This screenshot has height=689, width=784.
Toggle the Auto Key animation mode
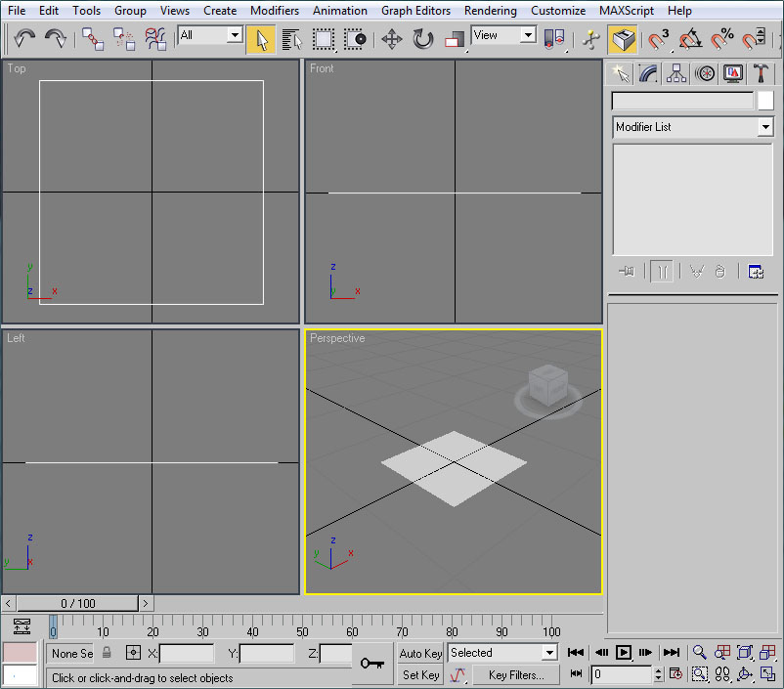420,653
